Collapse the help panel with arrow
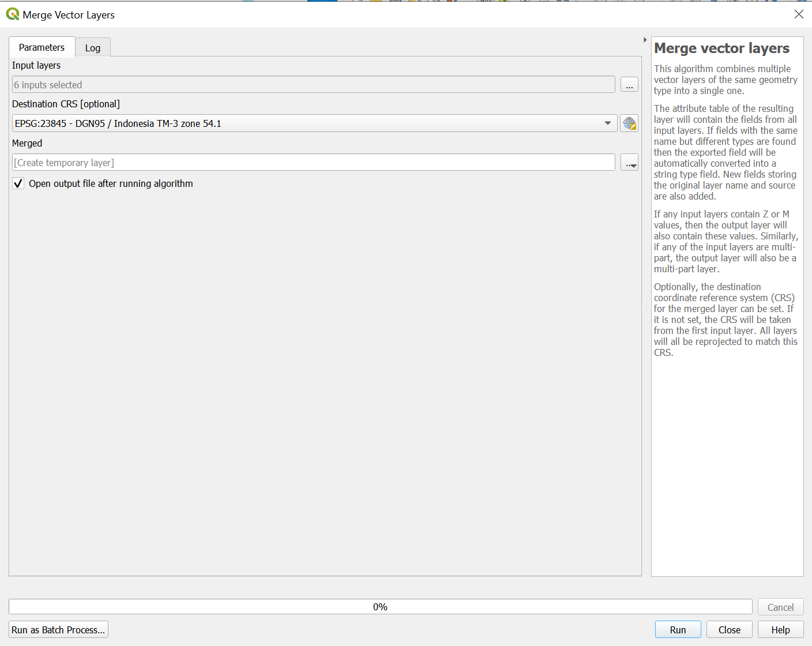Viewport: 812px width, 646px height. pos(645,40)
